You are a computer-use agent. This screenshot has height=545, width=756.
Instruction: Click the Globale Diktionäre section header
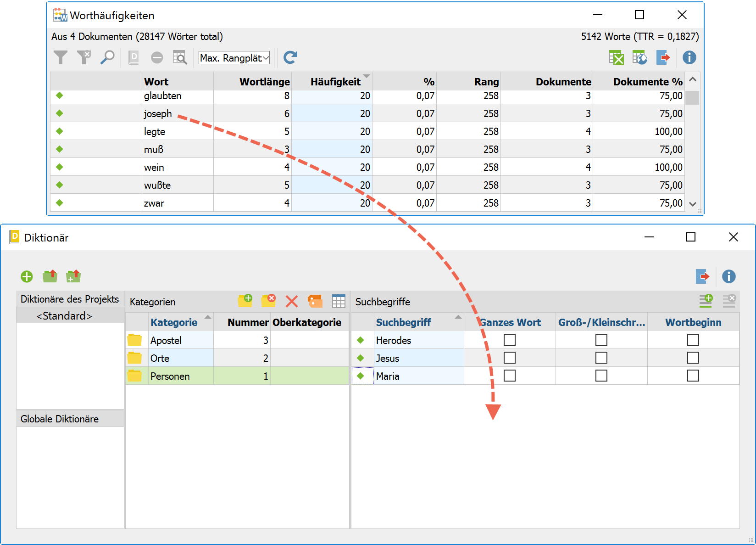tap(70, 418)
